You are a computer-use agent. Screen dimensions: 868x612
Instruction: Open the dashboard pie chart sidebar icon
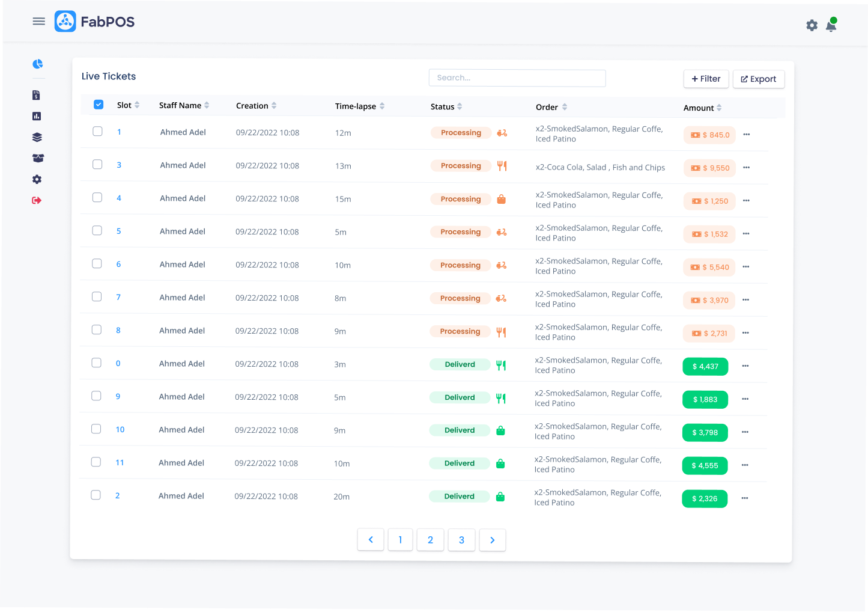click(x=37, y=64)
